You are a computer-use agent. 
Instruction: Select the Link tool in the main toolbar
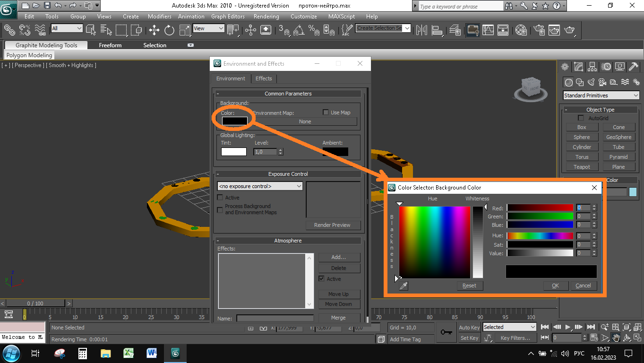pos(9,30)
